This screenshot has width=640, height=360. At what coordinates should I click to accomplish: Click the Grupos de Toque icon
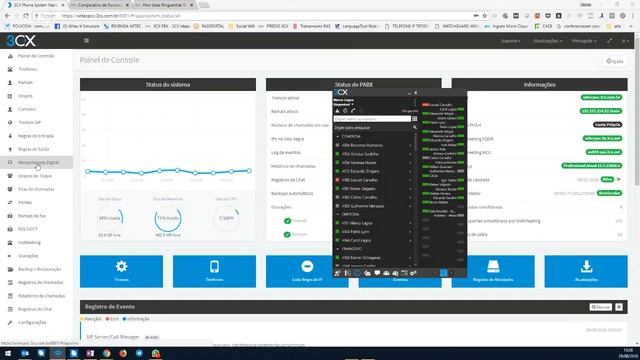(10, 176)
